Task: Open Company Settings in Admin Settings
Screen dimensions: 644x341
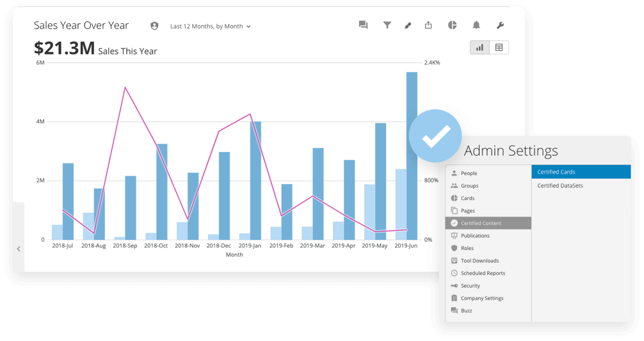Action: (x=488, y=298)
